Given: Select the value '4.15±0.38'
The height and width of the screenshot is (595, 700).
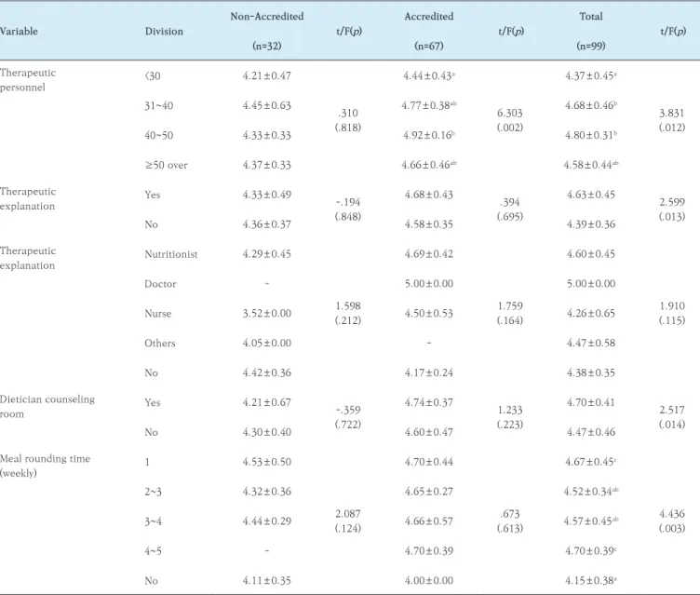Looking at the screenshot, I should coord(591,581).
